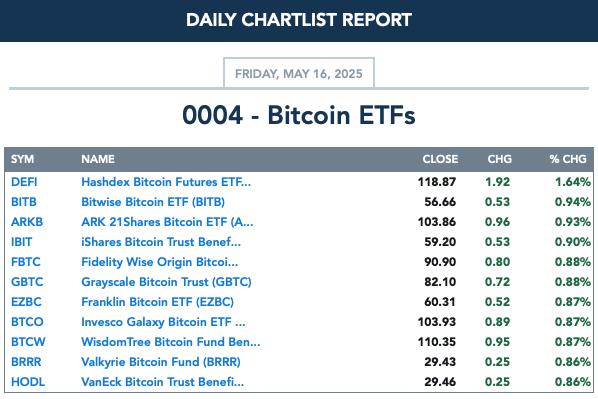Click the CLOSE column header

440,159
